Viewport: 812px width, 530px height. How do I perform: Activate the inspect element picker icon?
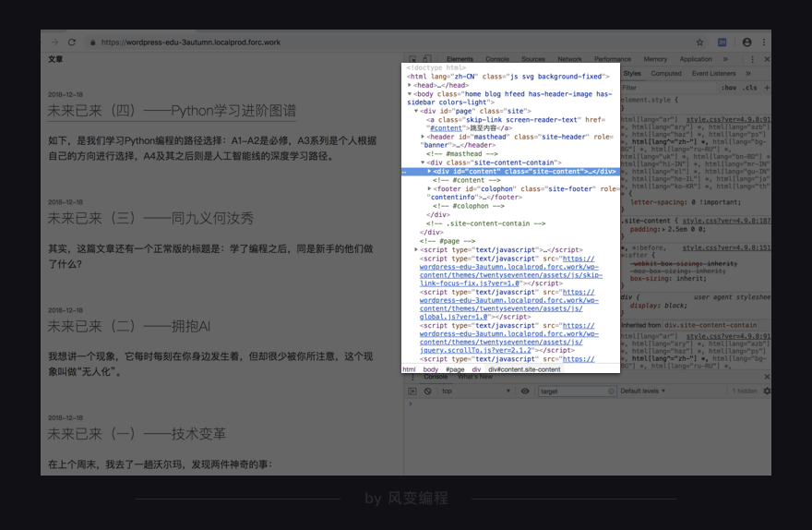412,59
